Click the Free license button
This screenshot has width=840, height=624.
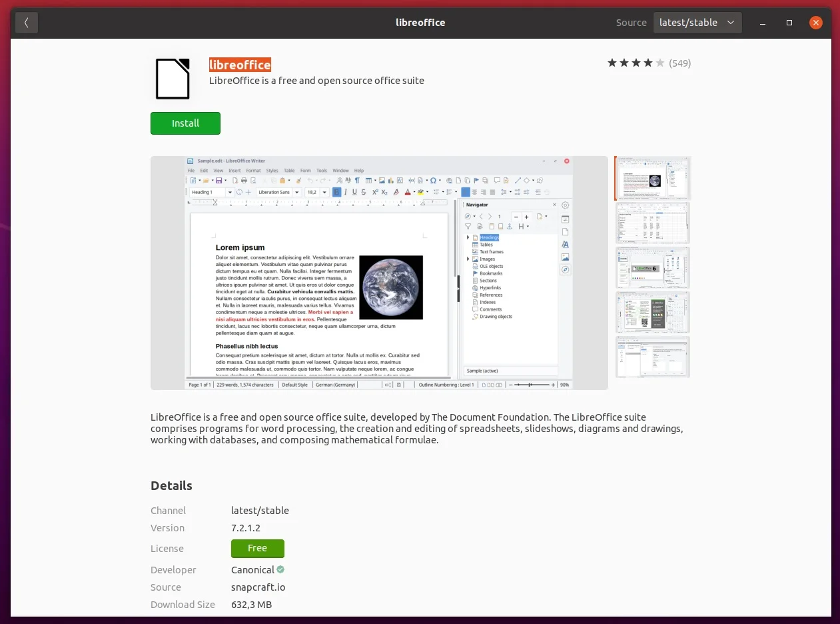(257, 549)
